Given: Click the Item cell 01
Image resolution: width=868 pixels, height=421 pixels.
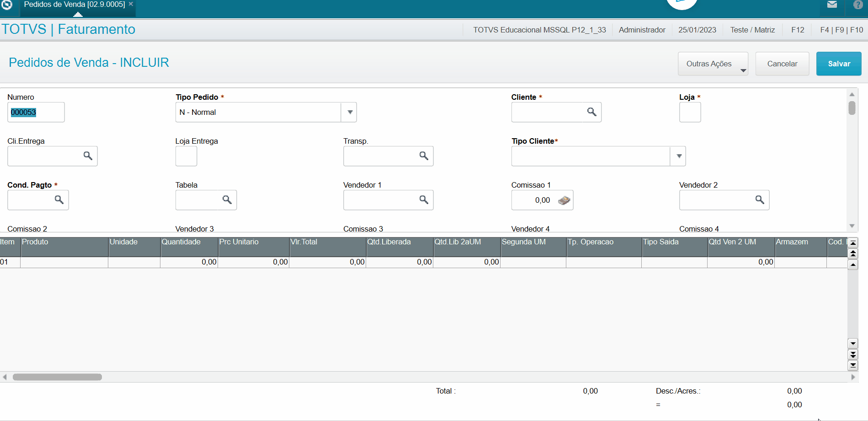Looking at the screenshot, I should (x=10, y=262).
